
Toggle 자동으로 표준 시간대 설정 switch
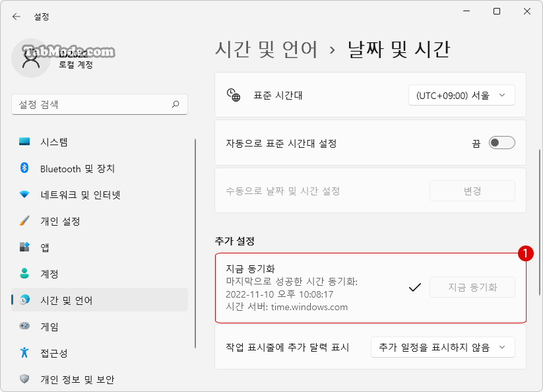coord(501,143)
